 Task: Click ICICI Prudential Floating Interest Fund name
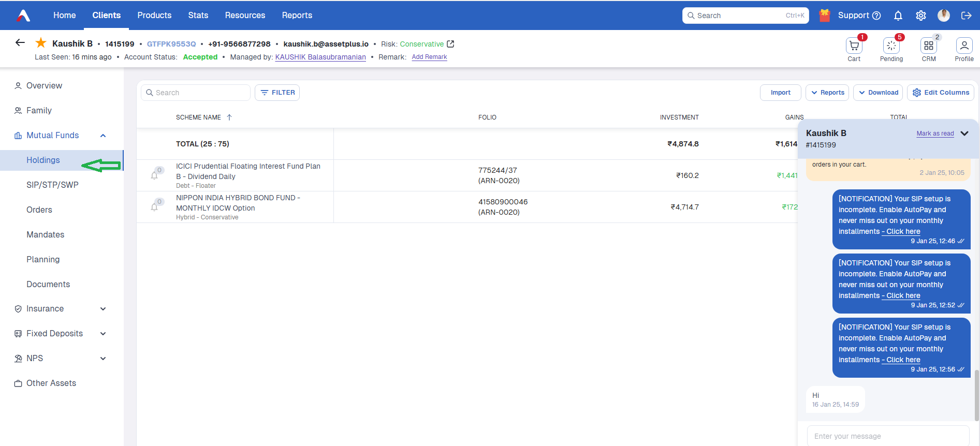pos(248,171)
